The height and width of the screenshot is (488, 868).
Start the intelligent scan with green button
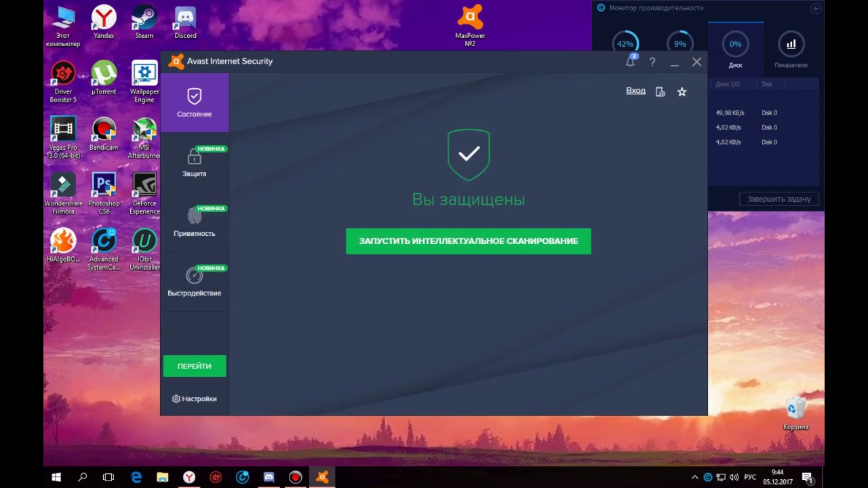pos(469,241)
